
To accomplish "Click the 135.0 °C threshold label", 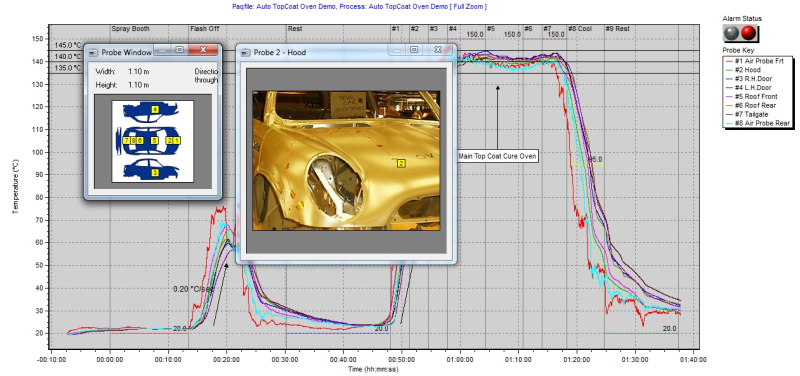I will [x=68, y=68].
